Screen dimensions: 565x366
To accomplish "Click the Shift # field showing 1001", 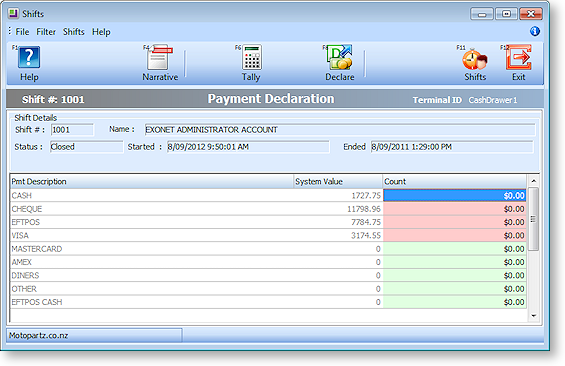I will (x=72, y=130).
